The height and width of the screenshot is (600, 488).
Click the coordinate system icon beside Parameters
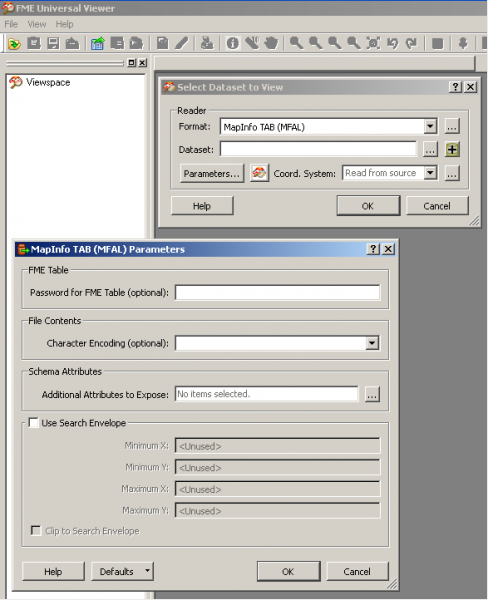pyautogui.click(x=259, y=173)
